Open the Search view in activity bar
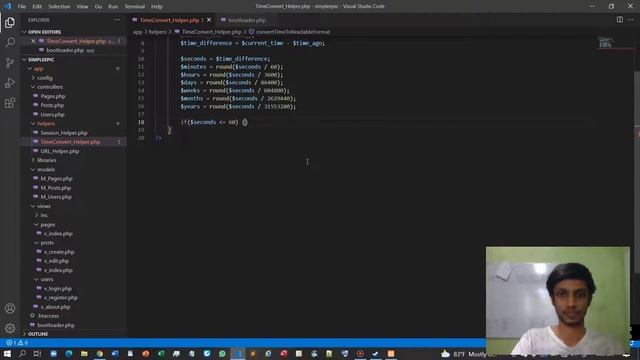Screen dimensions: 640x360 tap(10, 42)
